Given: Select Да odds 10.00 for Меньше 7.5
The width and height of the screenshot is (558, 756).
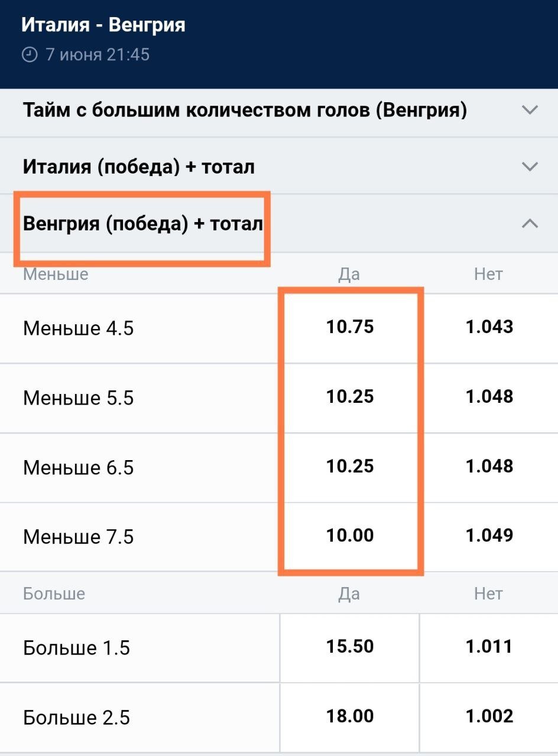Looking at the screenshot, I should pyautogui.click(x=350, y=536).
